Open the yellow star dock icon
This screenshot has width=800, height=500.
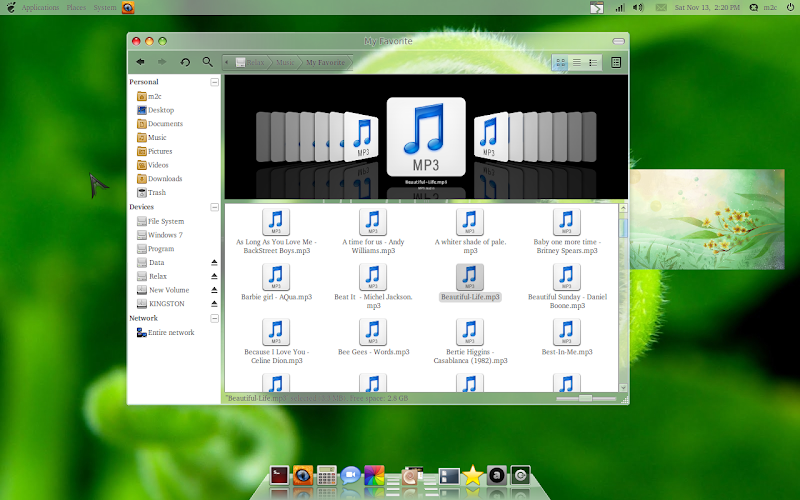(472, 475)
